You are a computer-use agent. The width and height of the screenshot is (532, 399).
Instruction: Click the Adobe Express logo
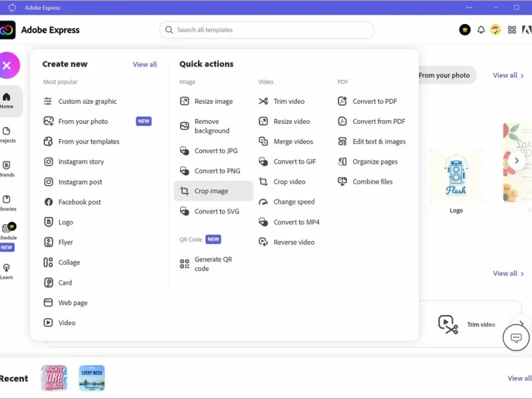tap(7, 30)
